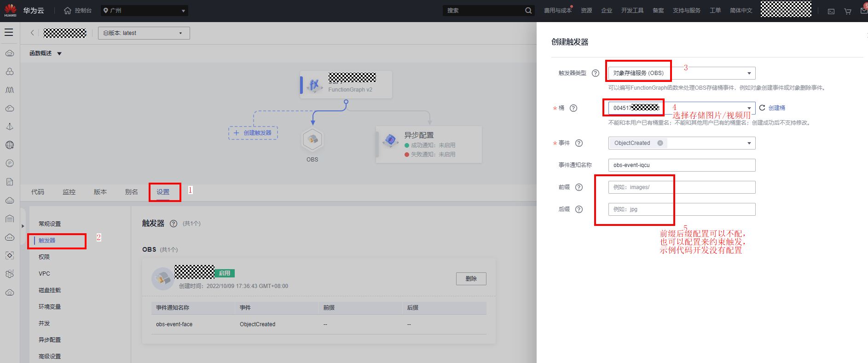The width and height of the screenshot is (868, 363).
Task: Click the 创建桶 link
Action: [x=777, y=108]
